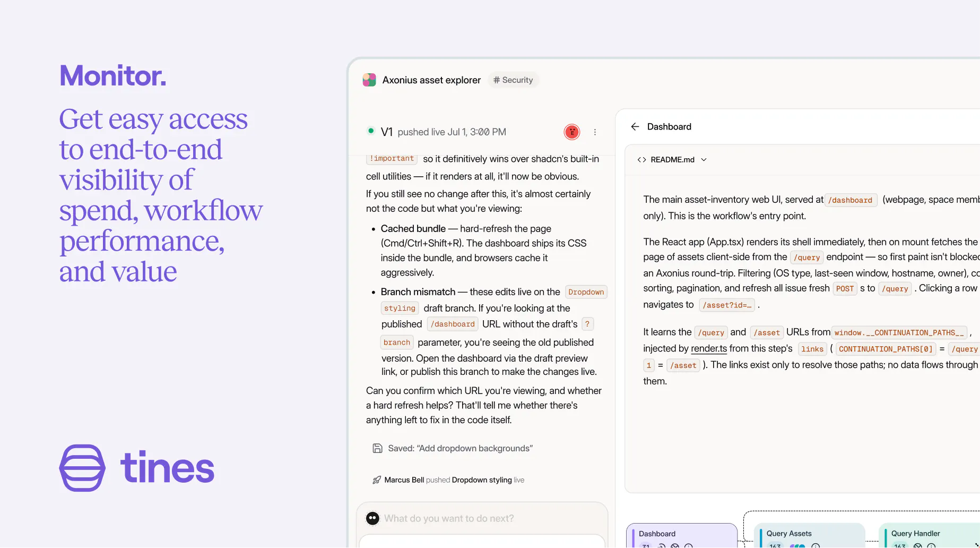Click the 'CONTINUATION_PATHS[0]' chip
Screen dimensions: 980x548
[x=886, y=349]
